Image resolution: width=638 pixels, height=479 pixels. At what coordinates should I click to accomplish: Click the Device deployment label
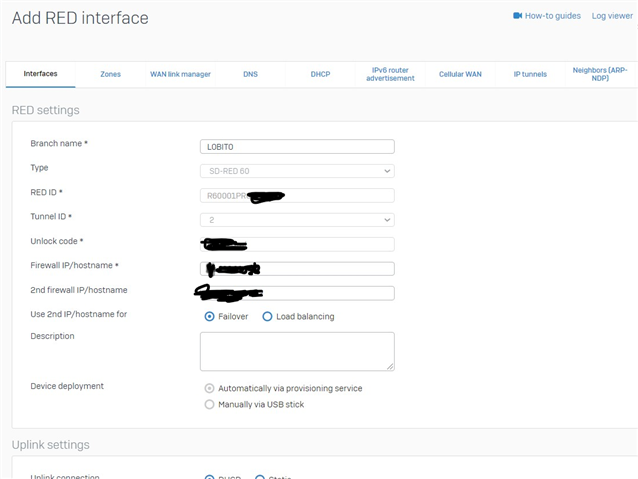(x=67, y=386)
